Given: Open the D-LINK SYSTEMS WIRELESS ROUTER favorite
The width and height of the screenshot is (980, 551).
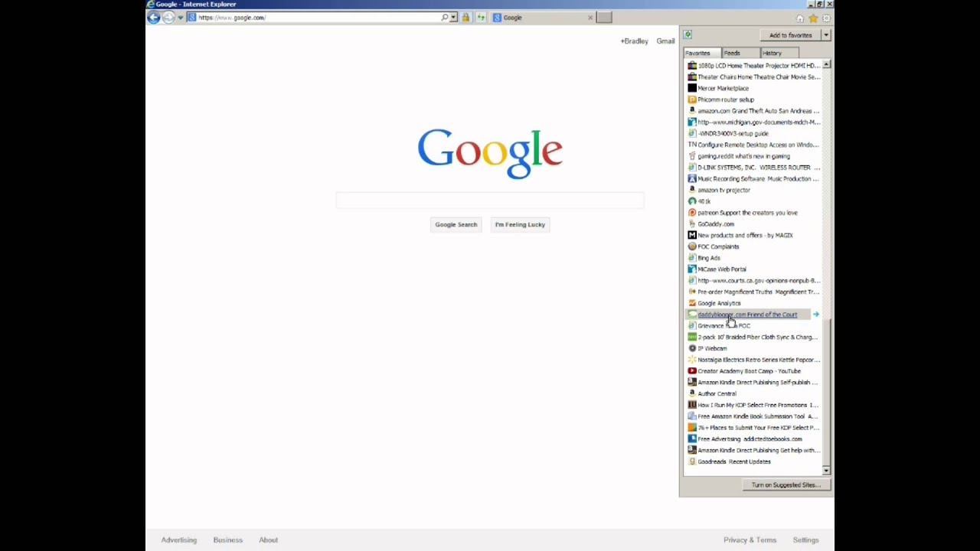Looking at the screenshot, I should 753,168.
